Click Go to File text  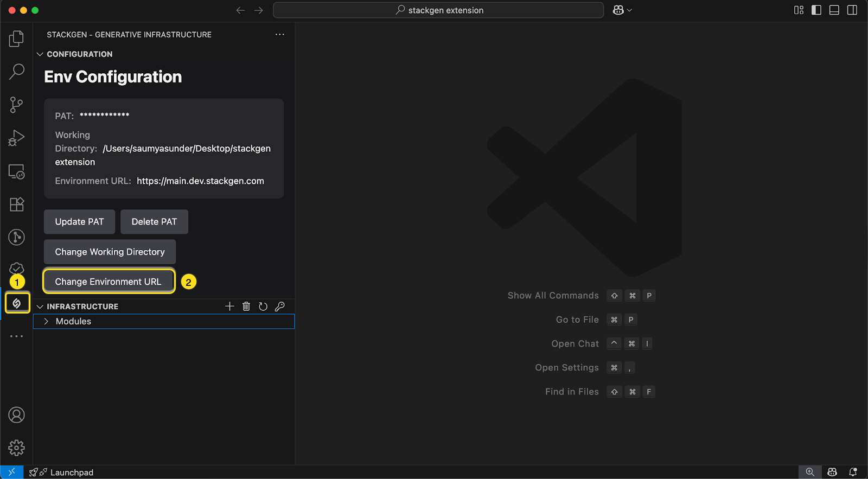coord(577,320)
